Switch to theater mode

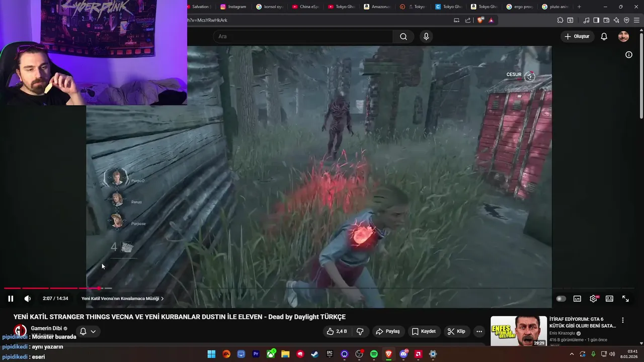click(x=609, y=299)
